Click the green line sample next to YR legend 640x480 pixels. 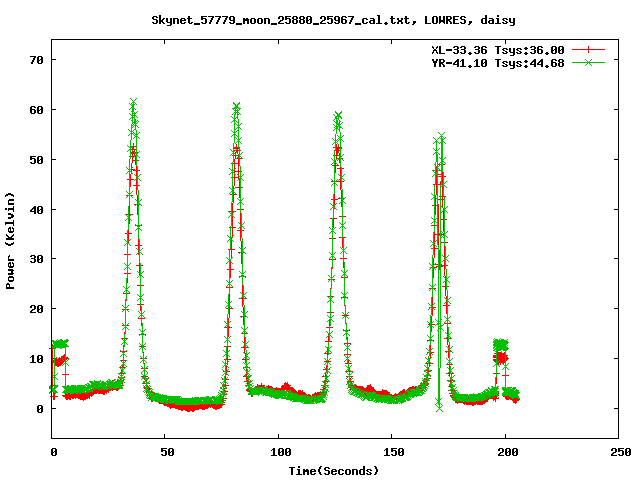pyautogui.click(x=588, y=62)
